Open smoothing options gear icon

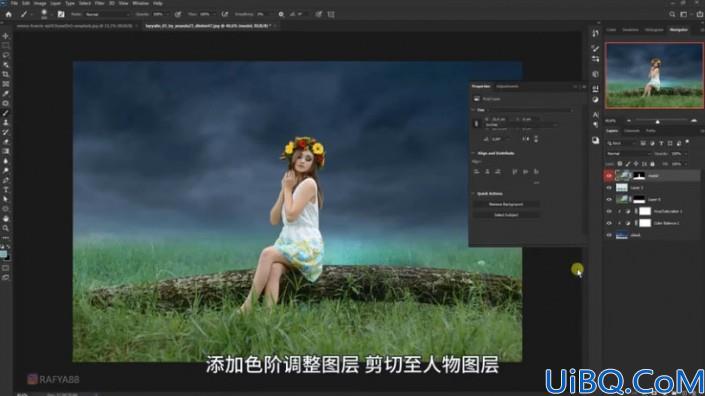point(281,14)
